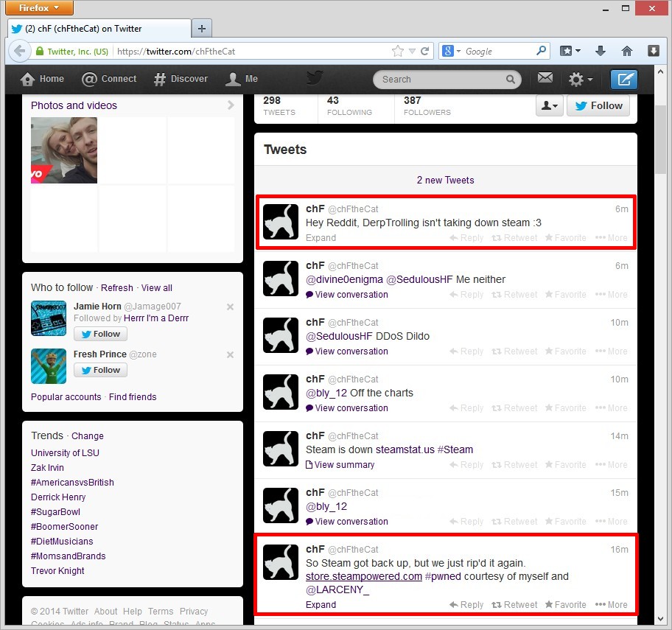Open the Connect section
This screenshot has width=672, height=630.
[x=109, y=79]
